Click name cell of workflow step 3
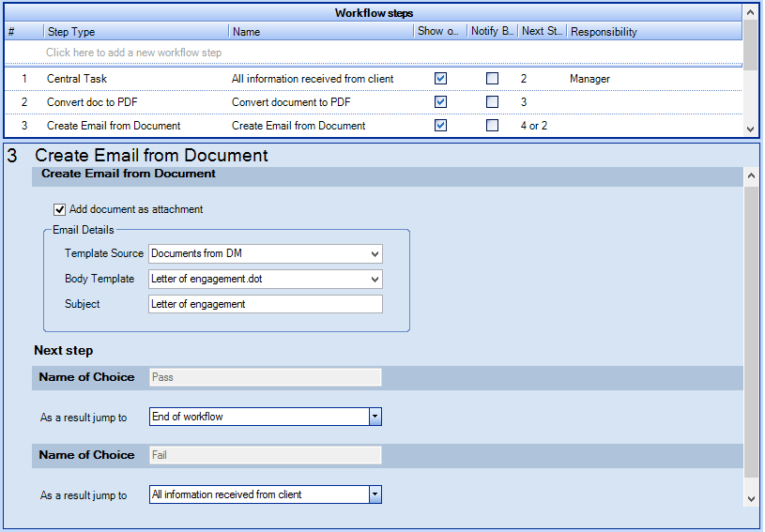Image resolution: width=765 pixels, height=532 pixels. point(298,126)
